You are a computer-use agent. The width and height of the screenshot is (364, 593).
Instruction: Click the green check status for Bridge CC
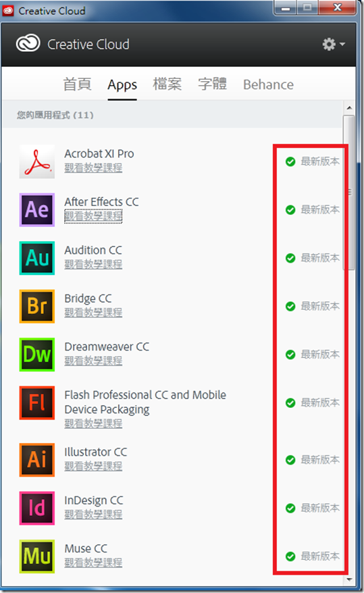click(x=290, y=307)
